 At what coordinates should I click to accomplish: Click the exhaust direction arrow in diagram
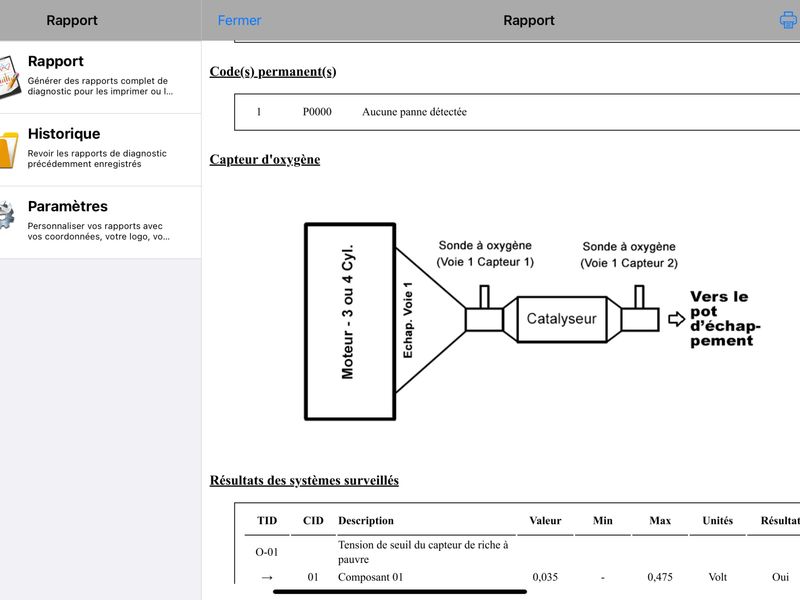677,319
